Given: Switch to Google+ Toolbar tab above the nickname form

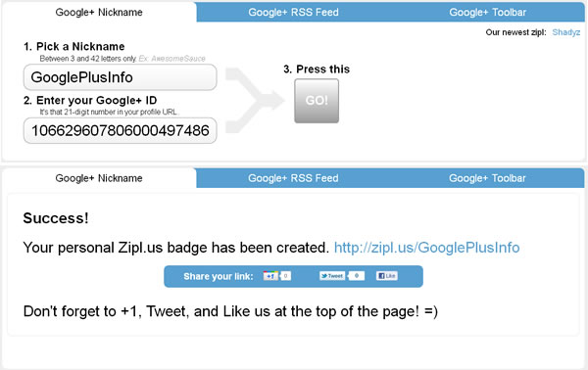Looking at the screenshot, I should 487,13.
